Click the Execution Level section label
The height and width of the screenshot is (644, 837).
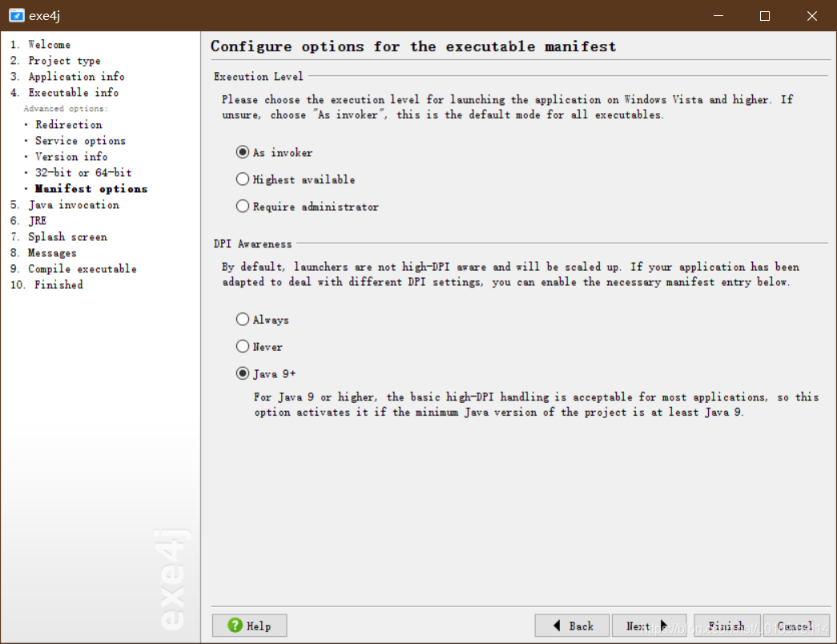[259, 76]
